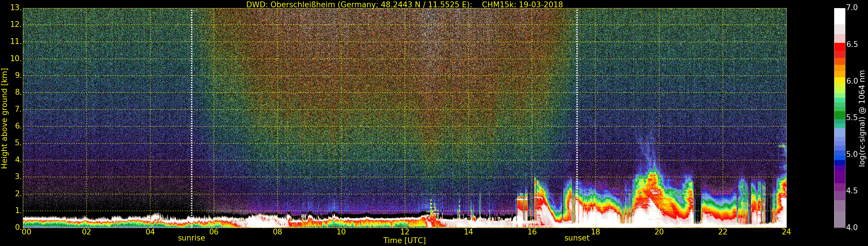Click the '00' time tick label

27,232
